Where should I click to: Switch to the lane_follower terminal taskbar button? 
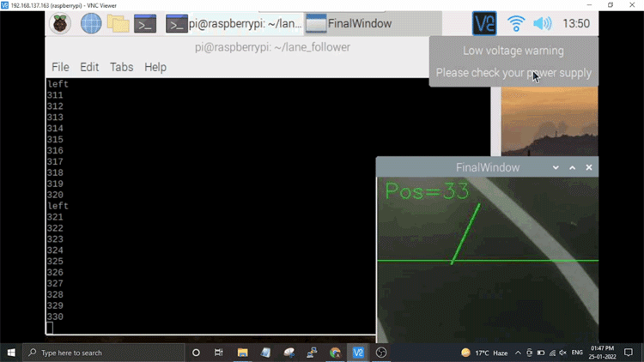[234, 23]
